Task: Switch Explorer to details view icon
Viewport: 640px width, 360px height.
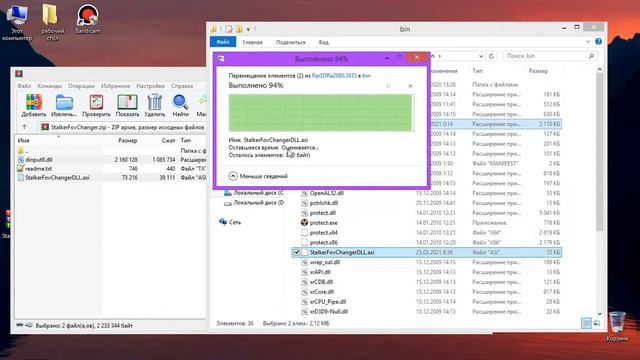Action: (x=586, y=324)
